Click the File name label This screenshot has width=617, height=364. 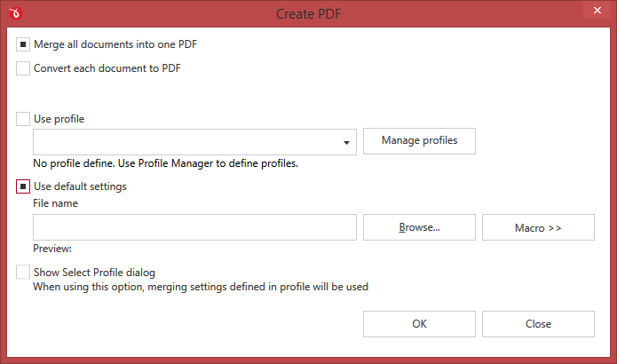(x=55, y=203)
